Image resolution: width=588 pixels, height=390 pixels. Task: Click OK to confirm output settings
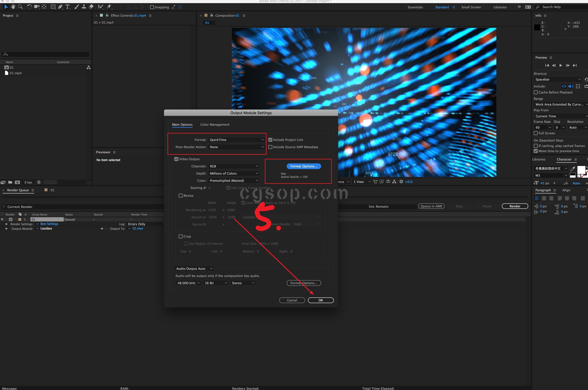[x=321, y=300]
